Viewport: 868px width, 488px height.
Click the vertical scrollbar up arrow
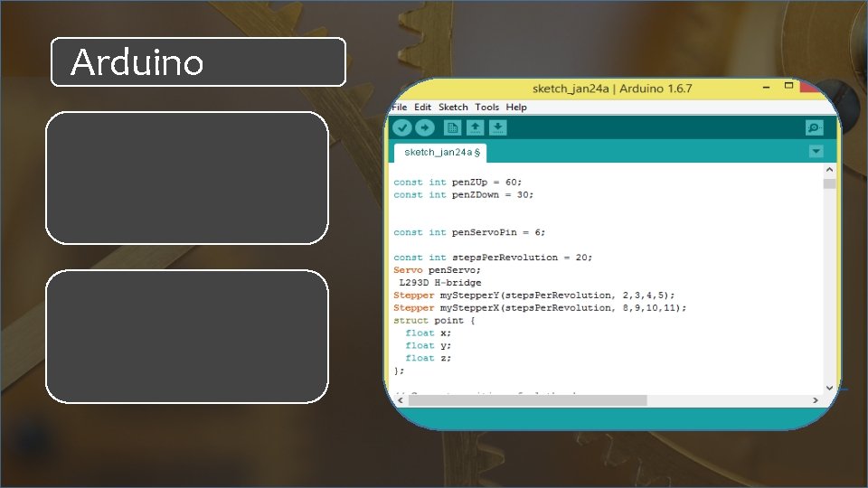pyautogui.click(x=829, y=169)
